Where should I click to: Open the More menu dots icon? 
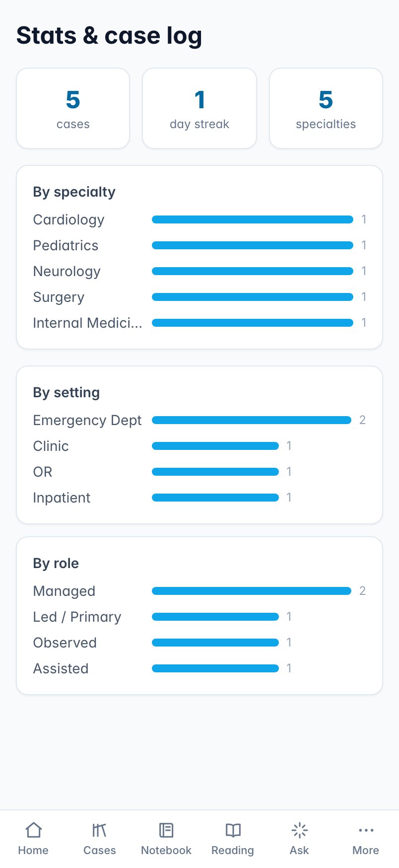click(x=366, y=830)
